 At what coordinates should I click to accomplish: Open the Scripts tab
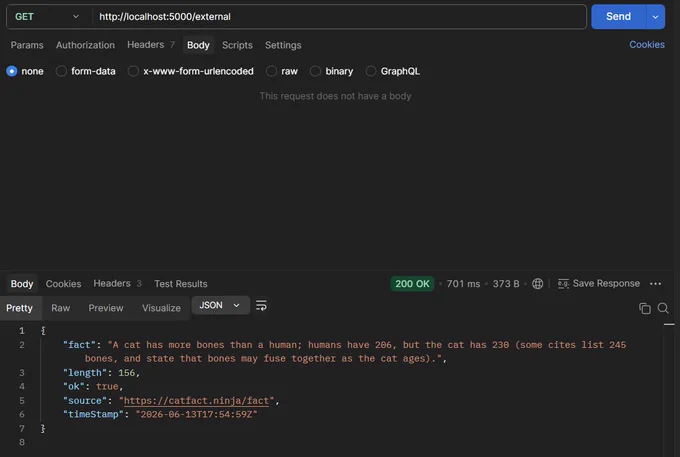237,45
